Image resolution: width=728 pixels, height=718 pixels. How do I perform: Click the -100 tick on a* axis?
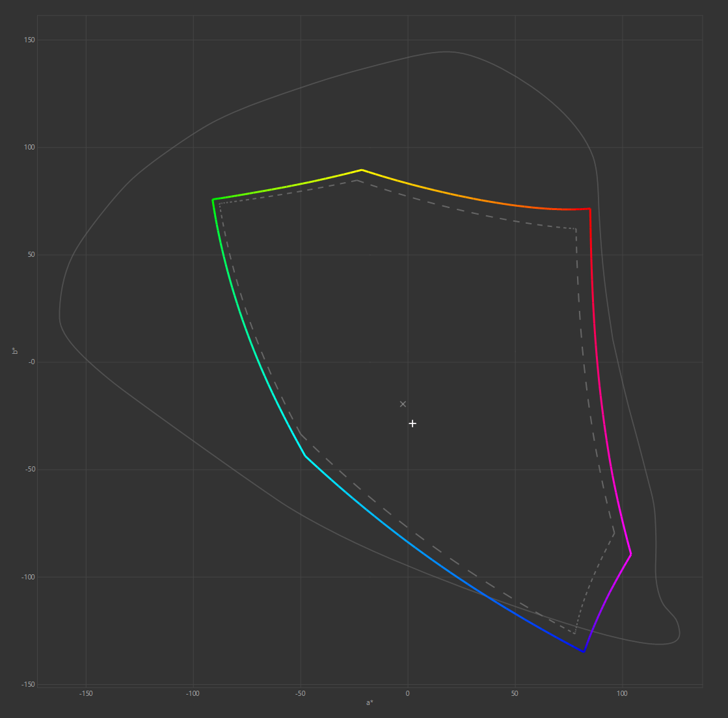pos(193,693)
